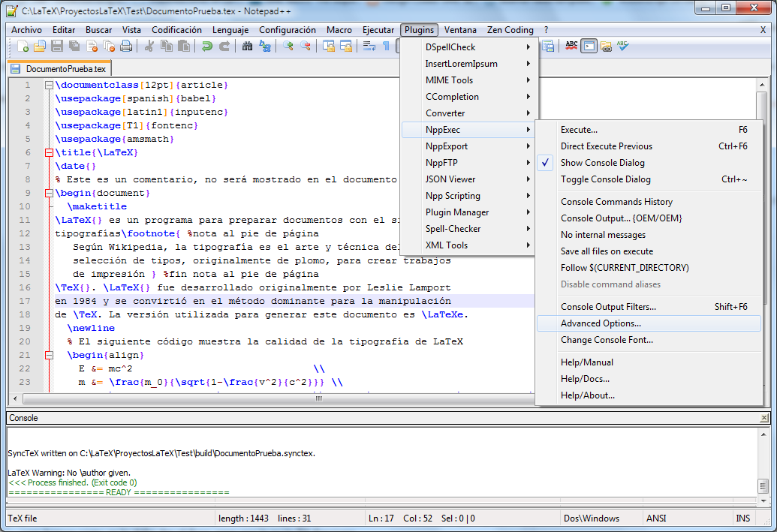Click the Cut scissors toolbar icon
Image resolution: width=777 pixels, height=532 pixels.
[x=149, y=47]
